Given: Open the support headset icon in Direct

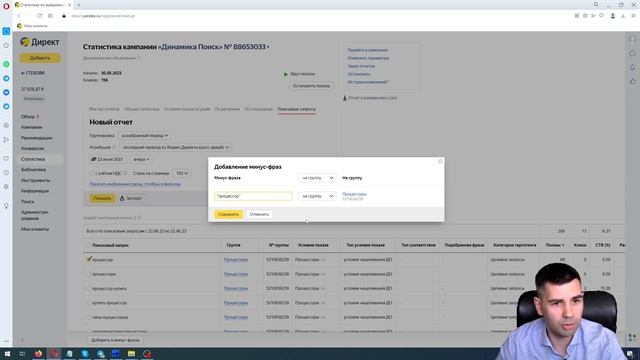Looking at the screenshot, I should click(x=632, y=39).
